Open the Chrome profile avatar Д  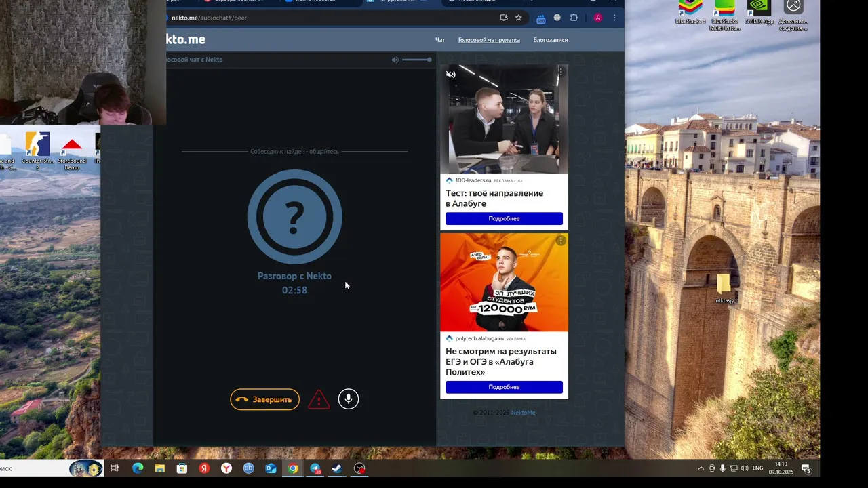598,18
